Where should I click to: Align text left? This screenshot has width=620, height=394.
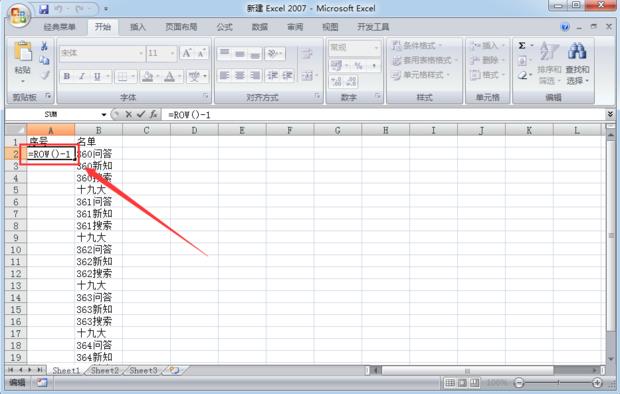pos(225,75)
